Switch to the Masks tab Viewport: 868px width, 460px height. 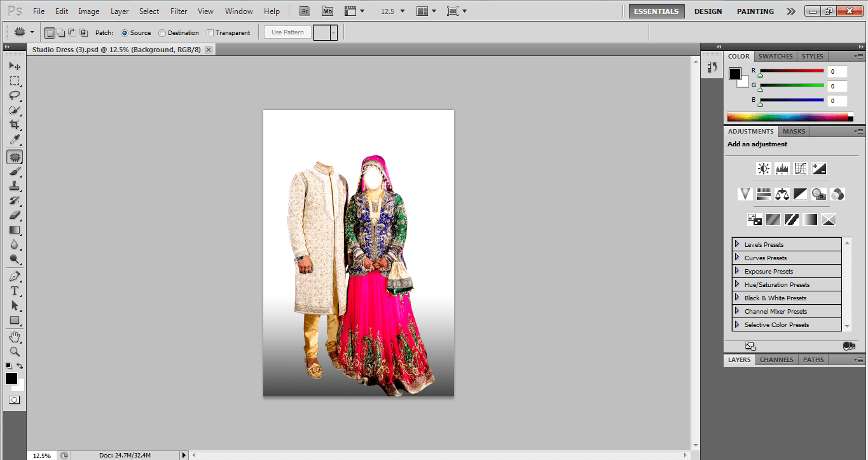coord(794,131)
